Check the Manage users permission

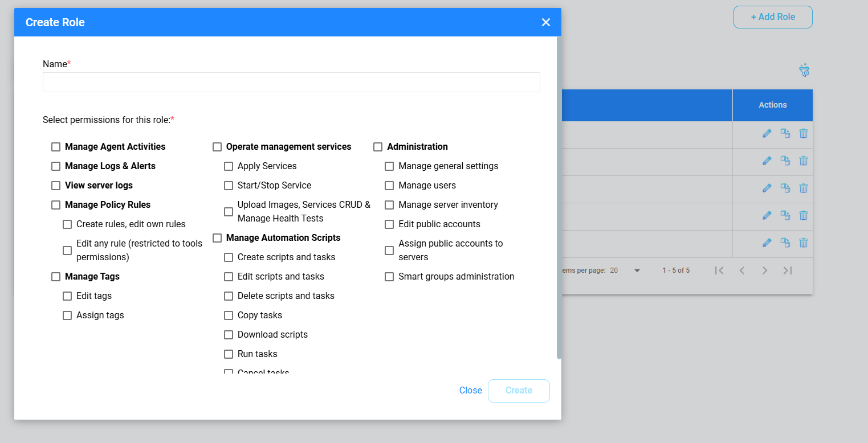point(389,186)
